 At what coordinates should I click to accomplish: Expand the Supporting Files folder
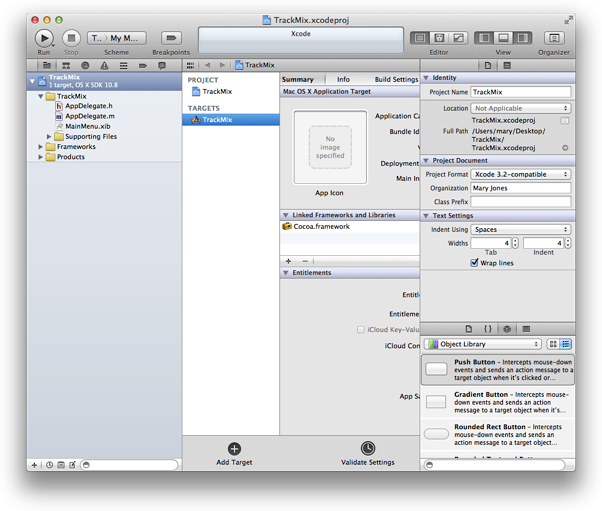coord(49,136)
